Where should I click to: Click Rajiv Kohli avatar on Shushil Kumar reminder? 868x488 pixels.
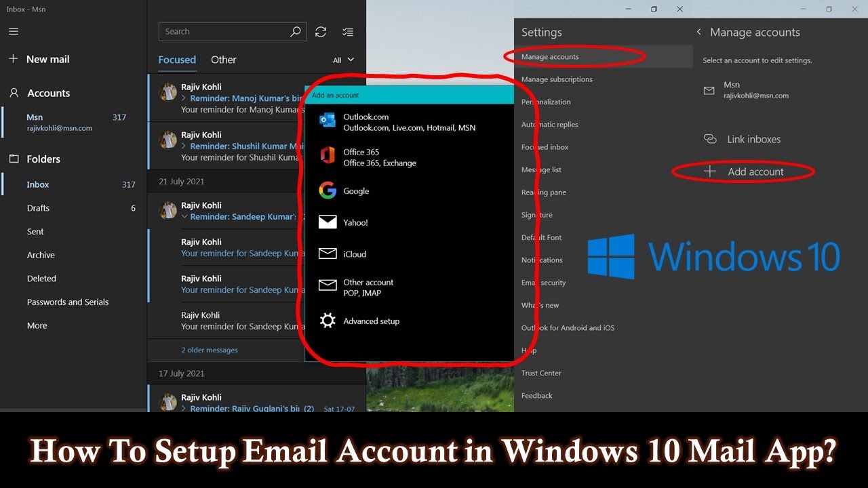(x=167, y=140)
